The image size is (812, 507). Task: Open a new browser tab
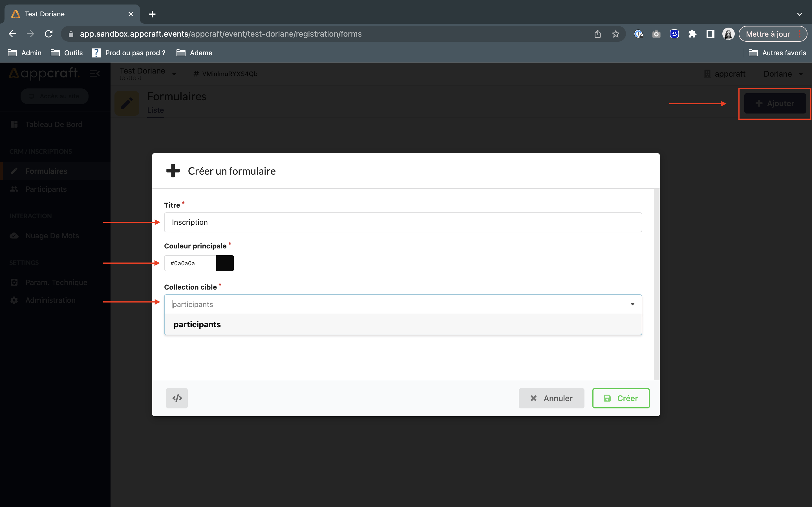click(x=152, y=14)
